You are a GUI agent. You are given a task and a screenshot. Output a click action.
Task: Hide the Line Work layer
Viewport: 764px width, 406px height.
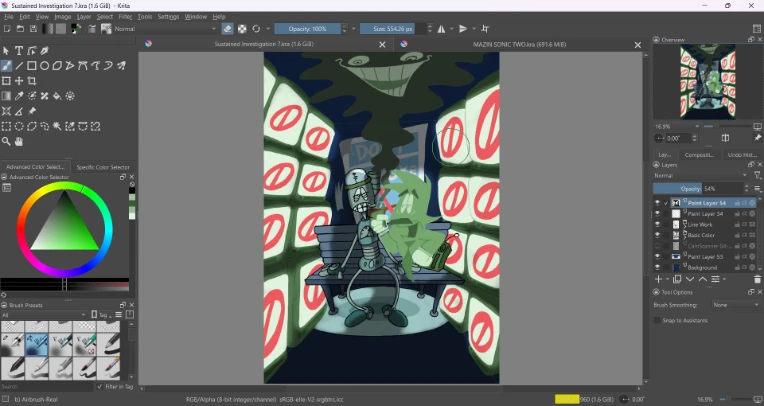coord(657,225)
